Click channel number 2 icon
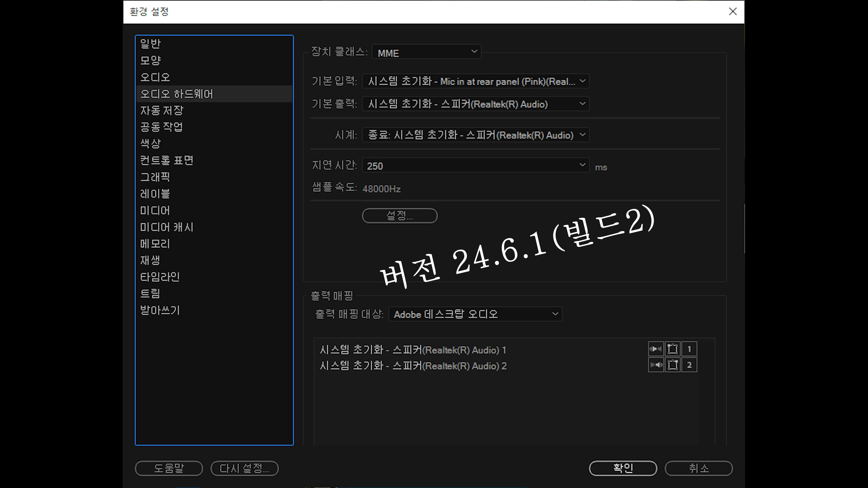The height and width of the screenshot is (488, 868). (x=689, y=365)
